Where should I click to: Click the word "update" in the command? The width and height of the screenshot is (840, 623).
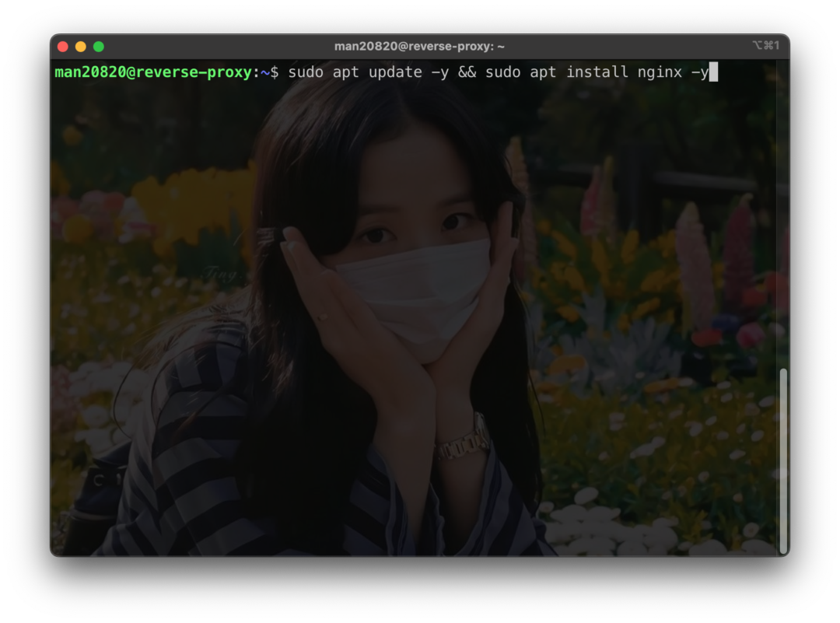click(x=395, y=72)
